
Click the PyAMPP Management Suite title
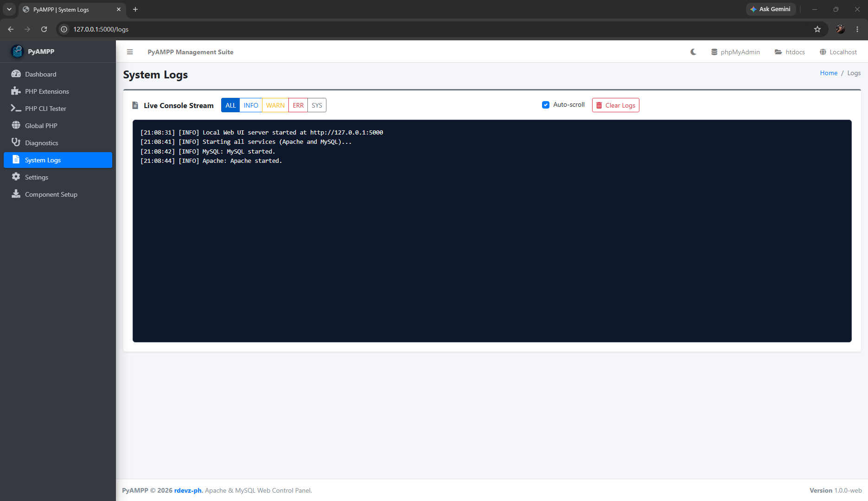pos(191,52)
